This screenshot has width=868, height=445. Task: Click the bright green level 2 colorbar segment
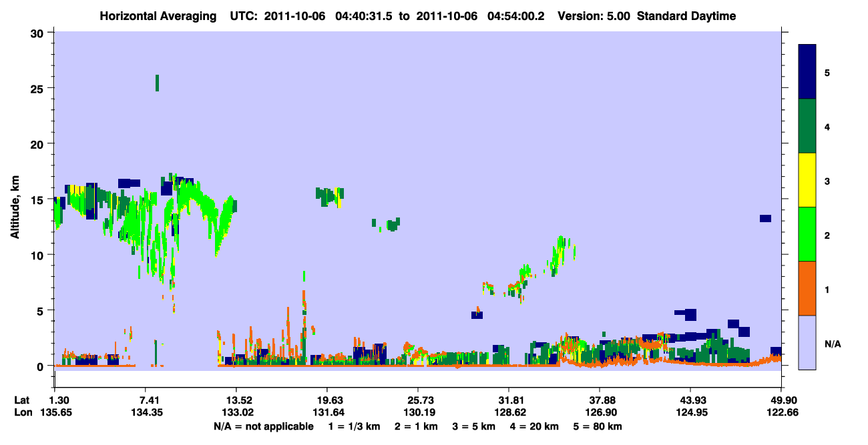808,234
